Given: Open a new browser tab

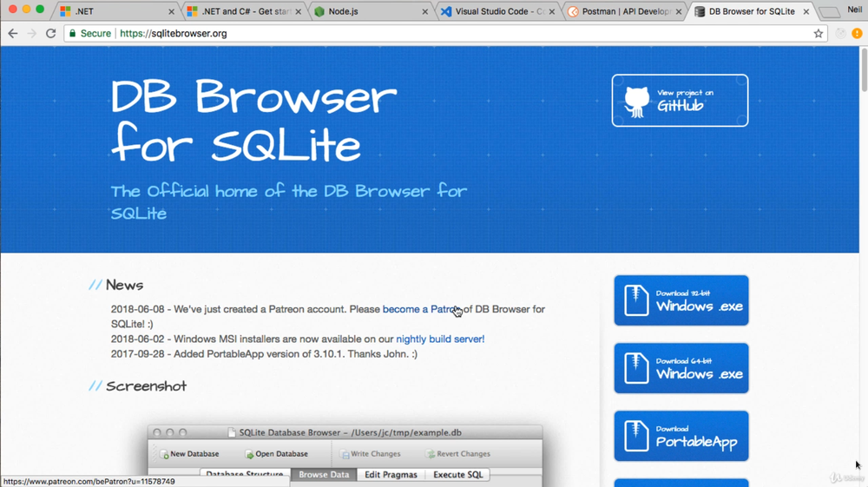Looking at the screenshot, I should (829, 12).
